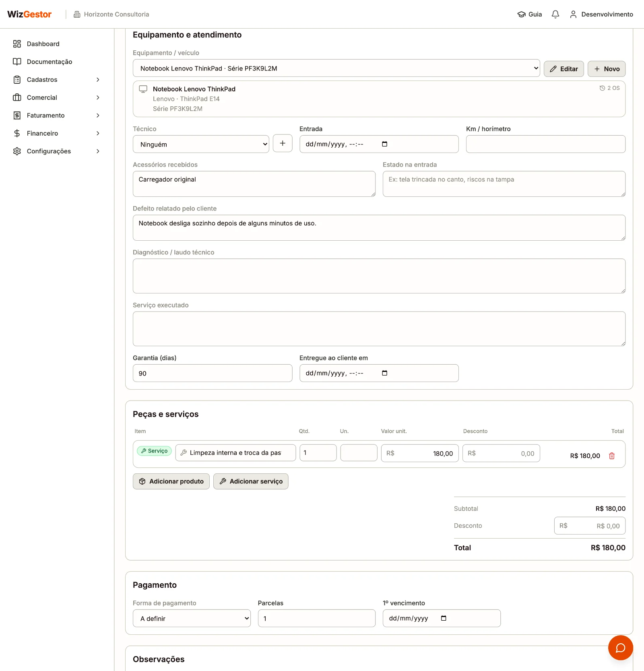Open the orange chat support bubble

point(621,648)
